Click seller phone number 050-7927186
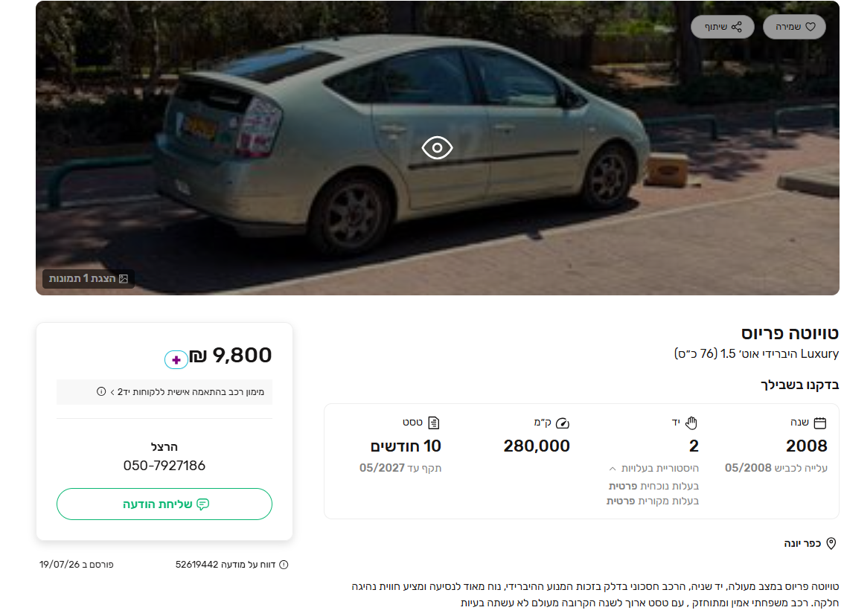Viewport: 844px width, 616px height. point(164,466)
